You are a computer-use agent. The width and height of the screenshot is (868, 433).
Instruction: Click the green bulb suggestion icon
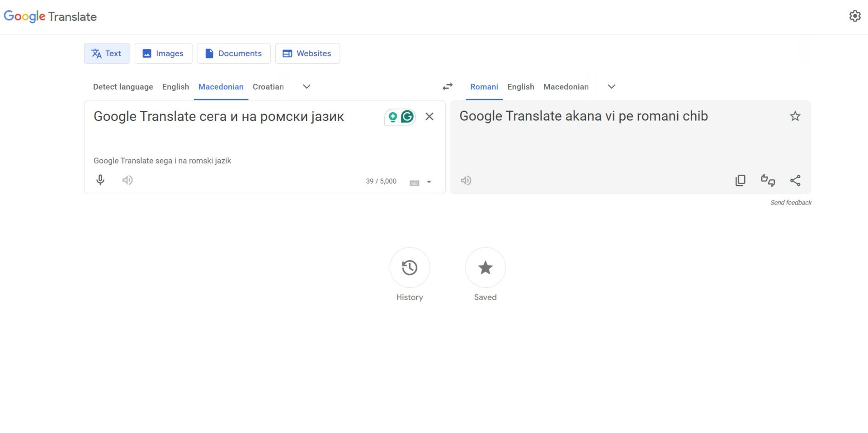pos(393,117)
